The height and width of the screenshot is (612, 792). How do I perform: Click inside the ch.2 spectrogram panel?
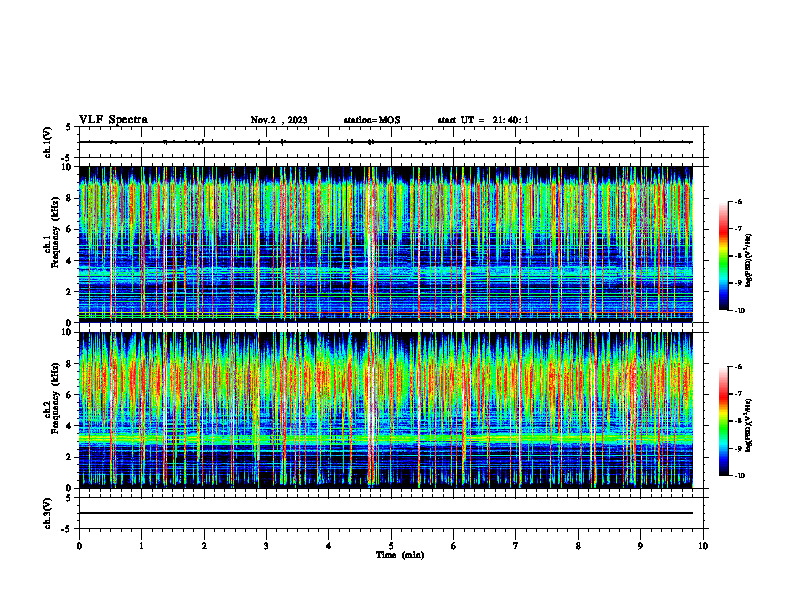pyautogui.click(x=385, y=410)
